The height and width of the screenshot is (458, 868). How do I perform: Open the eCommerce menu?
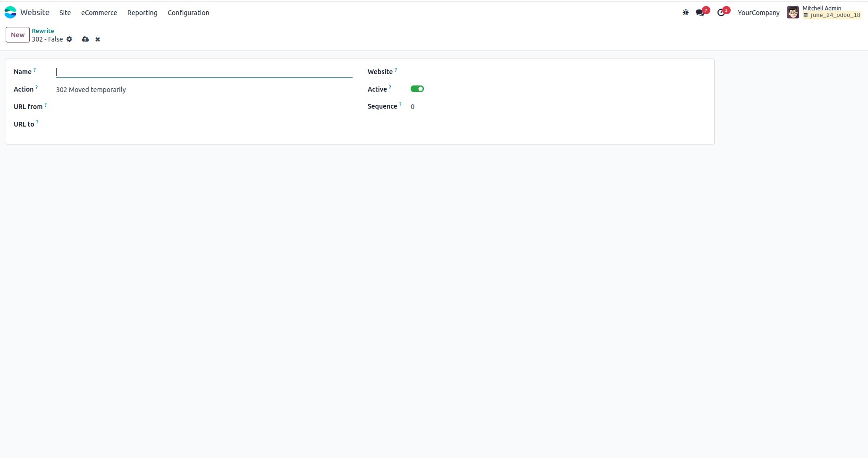click(x=99, y=13)
